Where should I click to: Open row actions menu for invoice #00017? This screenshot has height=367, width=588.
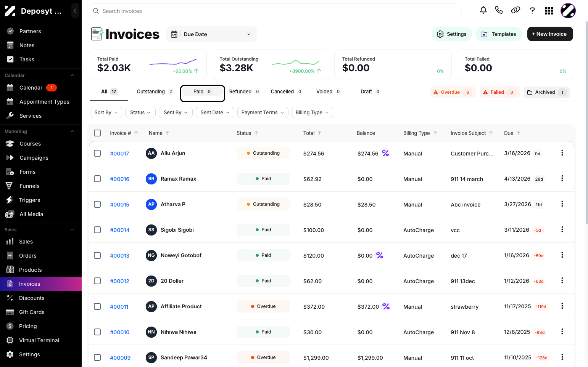(562, 153)
